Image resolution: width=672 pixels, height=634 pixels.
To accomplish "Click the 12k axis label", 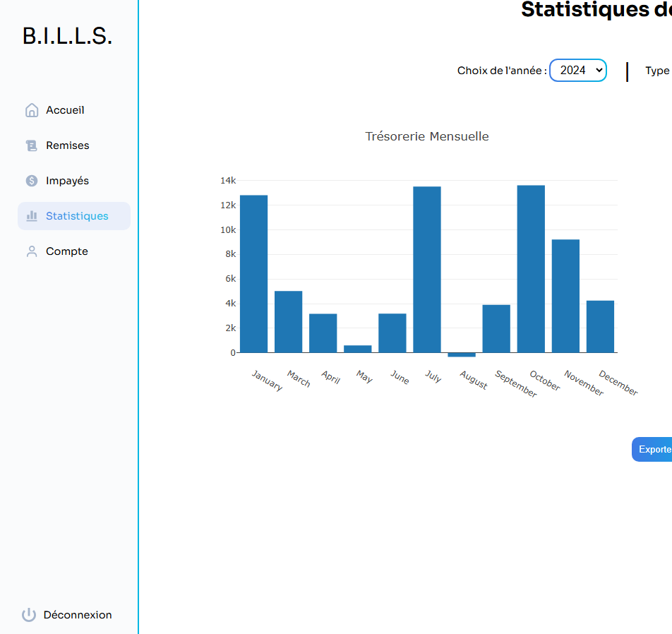I will (x=228, y=205).
